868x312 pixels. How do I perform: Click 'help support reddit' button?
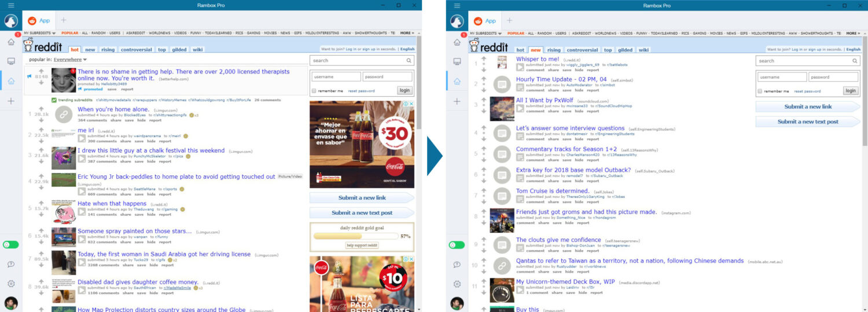click(x=362, y=245)
